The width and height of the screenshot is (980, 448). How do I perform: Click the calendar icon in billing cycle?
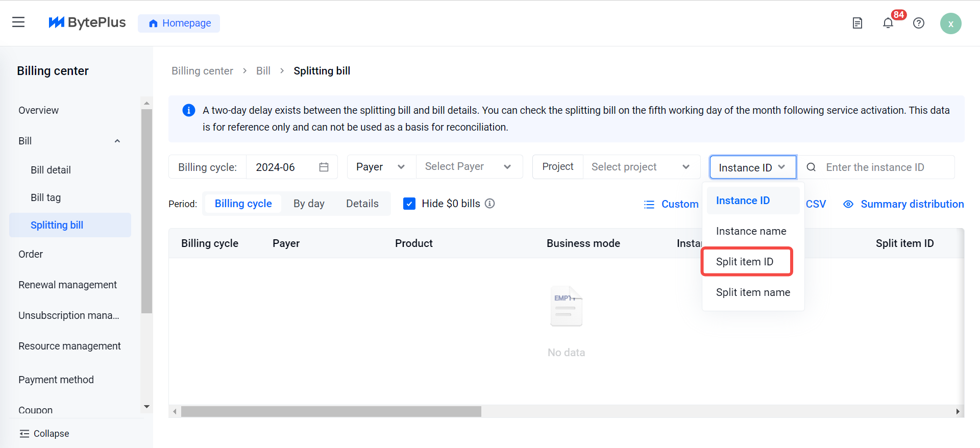pos(324,167)
